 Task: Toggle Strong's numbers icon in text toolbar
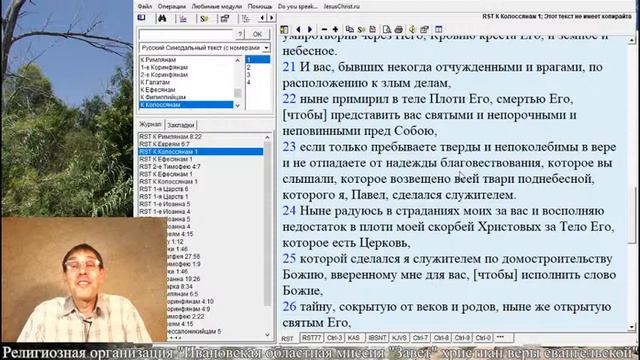coord(361,29)
